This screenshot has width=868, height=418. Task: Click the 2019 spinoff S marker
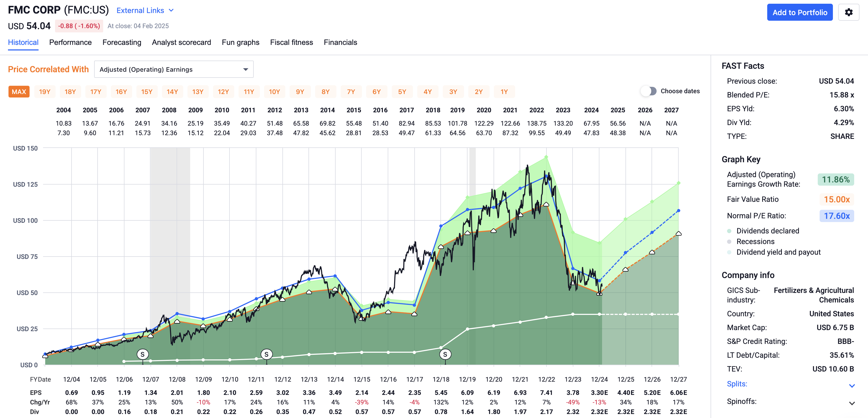445,354
